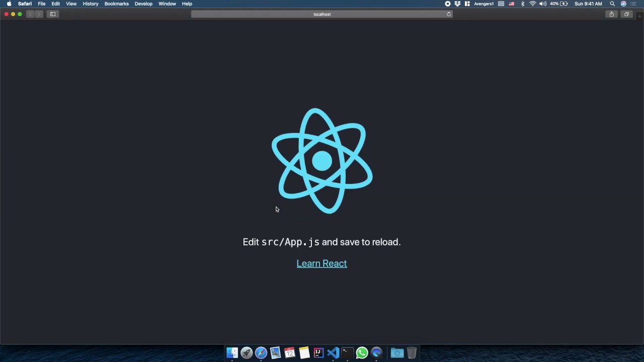Open Calendar from the Dock

tap(289, 353)
